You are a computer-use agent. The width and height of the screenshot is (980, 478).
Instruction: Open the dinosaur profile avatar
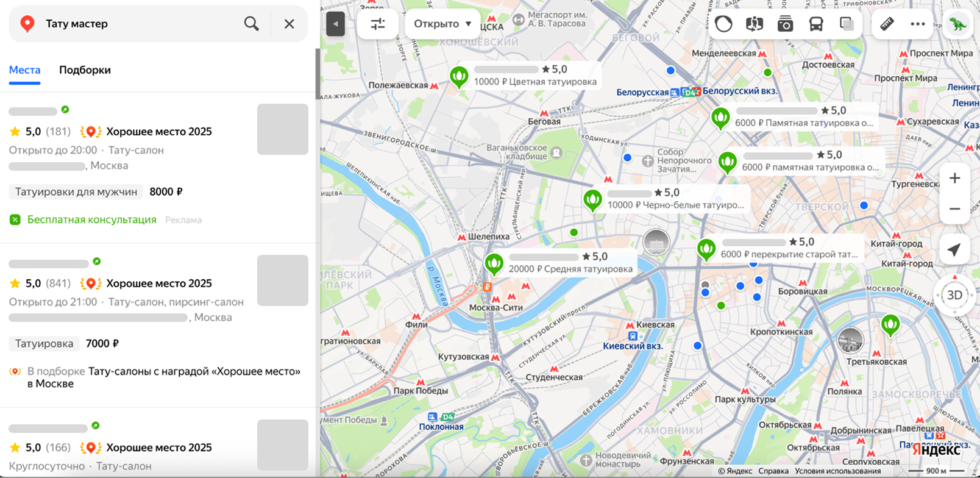[x=958, y=24]
